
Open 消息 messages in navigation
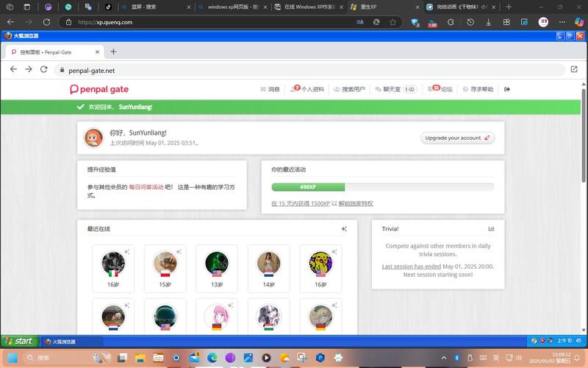click(x=270, y=89)
